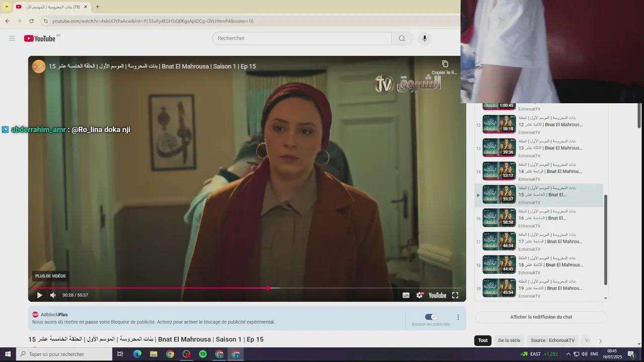View site information icon in address bar
This screenshot has width=644, height=362.
point(45,21)
